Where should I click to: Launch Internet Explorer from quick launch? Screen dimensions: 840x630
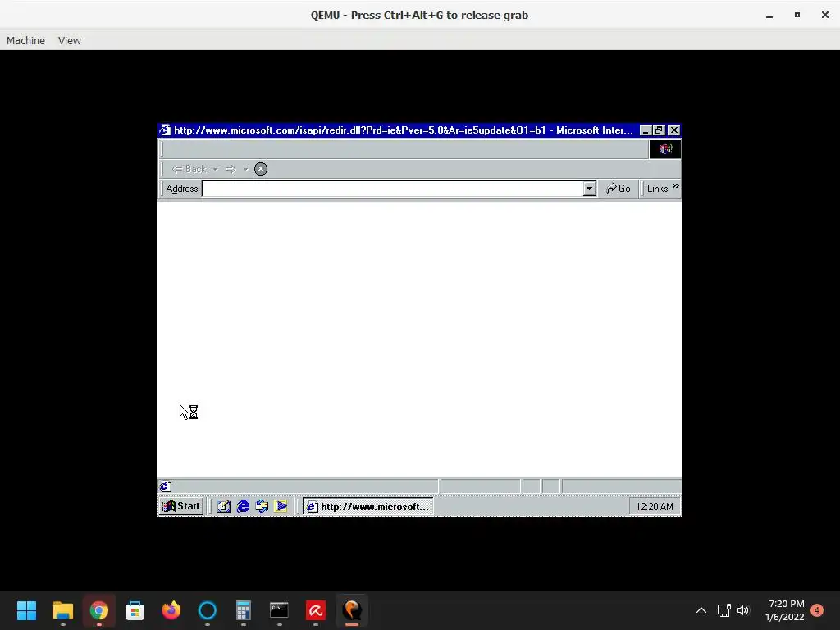243,506
